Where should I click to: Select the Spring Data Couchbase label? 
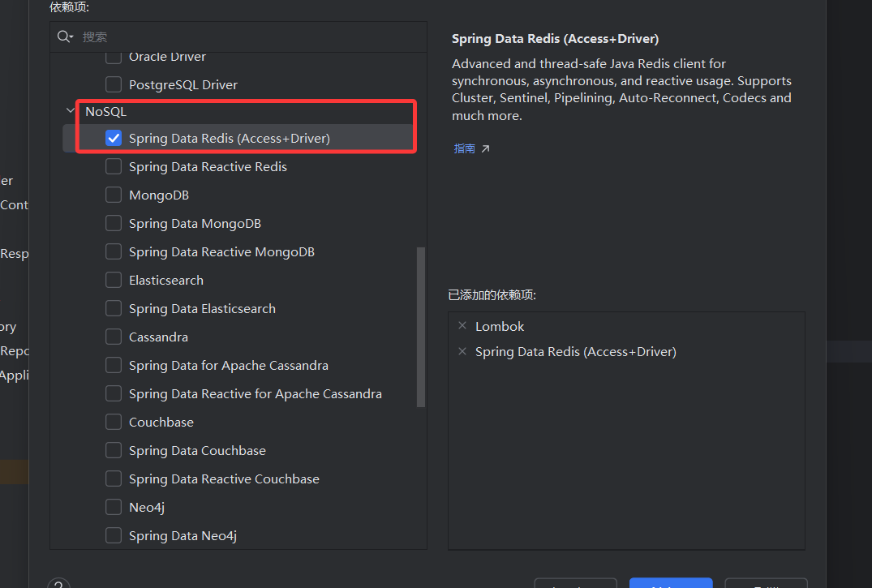point(197,451)
